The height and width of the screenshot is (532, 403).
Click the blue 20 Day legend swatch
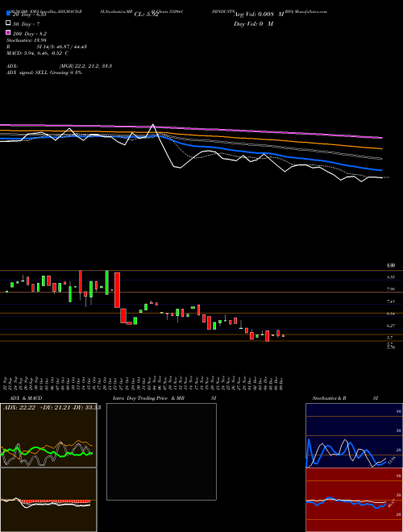[8, 14]
